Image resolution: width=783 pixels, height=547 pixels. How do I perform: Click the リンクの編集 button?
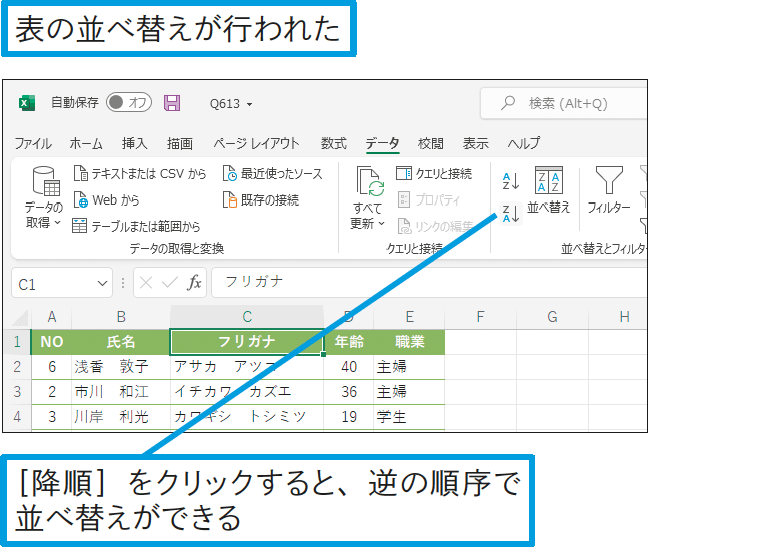[435, 226]
